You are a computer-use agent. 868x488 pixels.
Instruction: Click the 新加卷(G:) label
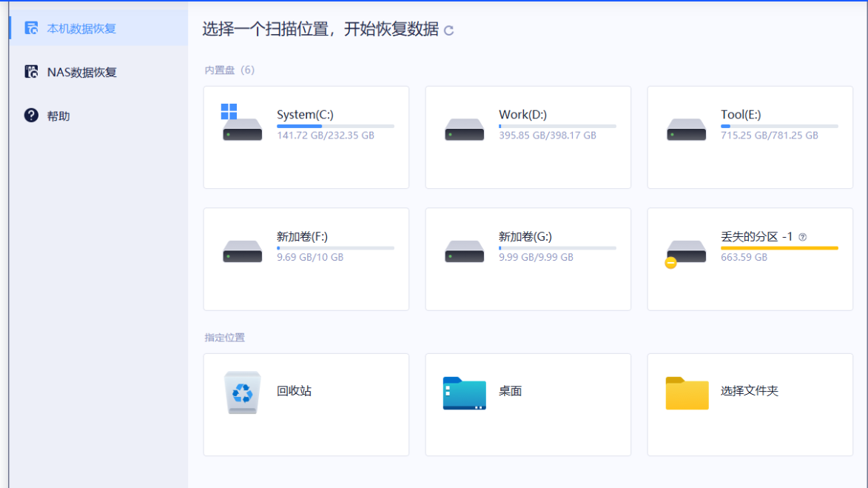point(525,236)
